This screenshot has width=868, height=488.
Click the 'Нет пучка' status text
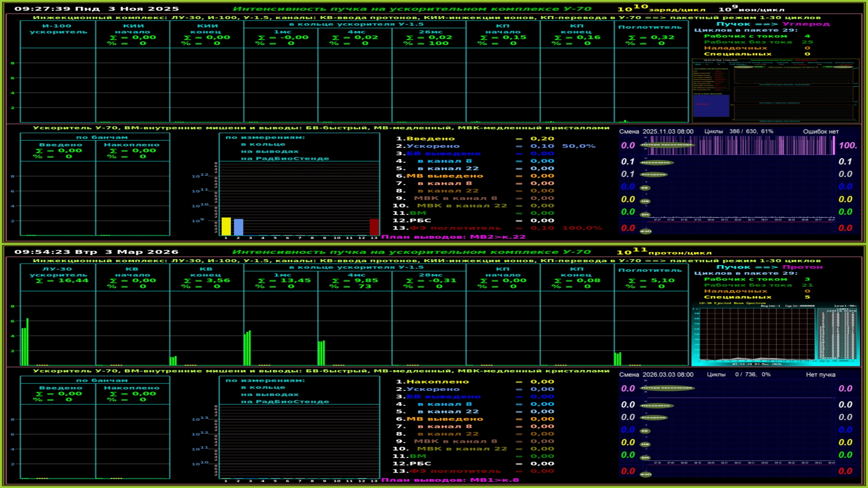(821, 375)
